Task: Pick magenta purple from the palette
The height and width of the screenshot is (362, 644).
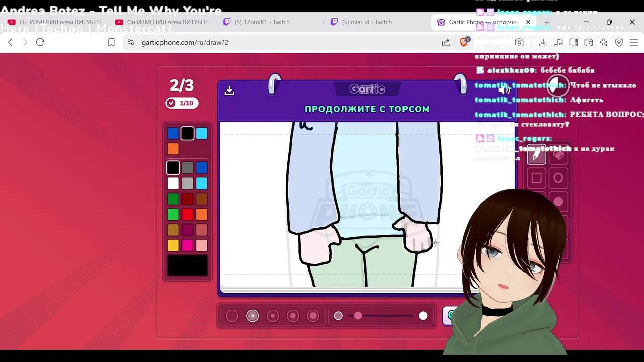Action: [187, 230]
